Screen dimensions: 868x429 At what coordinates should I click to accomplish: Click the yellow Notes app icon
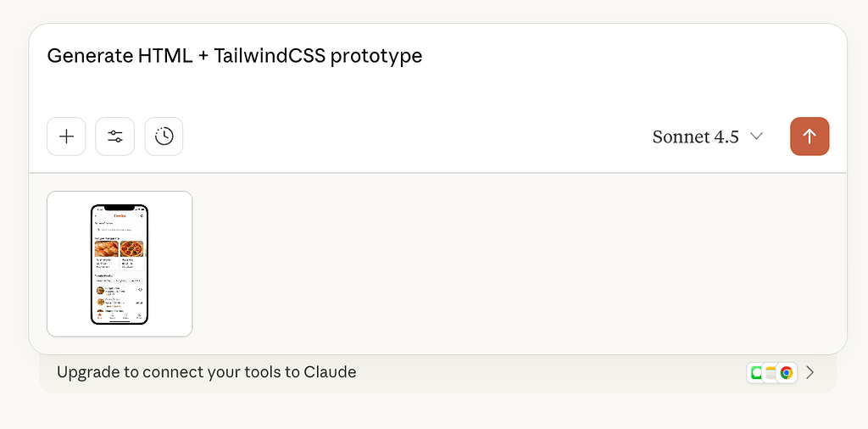[771, 372]
